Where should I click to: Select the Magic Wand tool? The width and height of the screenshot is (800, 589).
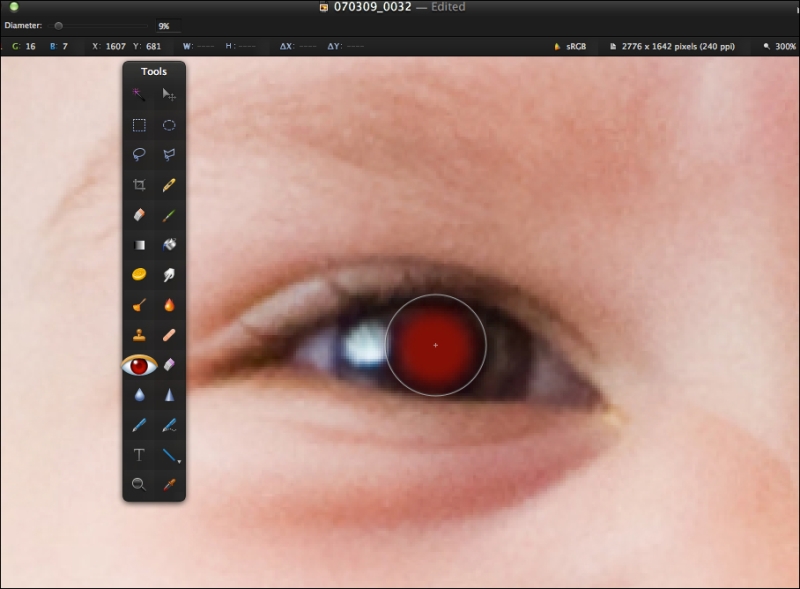tap(139, 94)
